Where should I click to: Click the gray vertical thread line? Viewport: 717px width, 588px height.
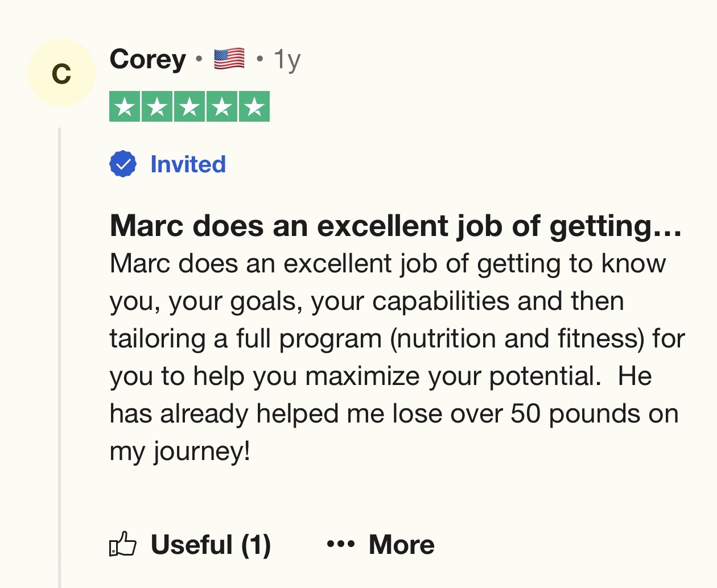[x=59, y=353]
